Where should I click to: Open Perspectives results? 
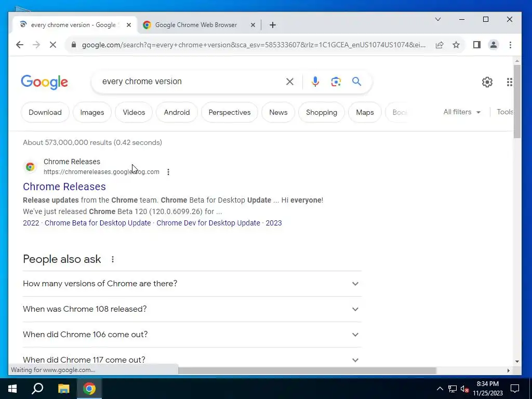(x=230, y=112)
